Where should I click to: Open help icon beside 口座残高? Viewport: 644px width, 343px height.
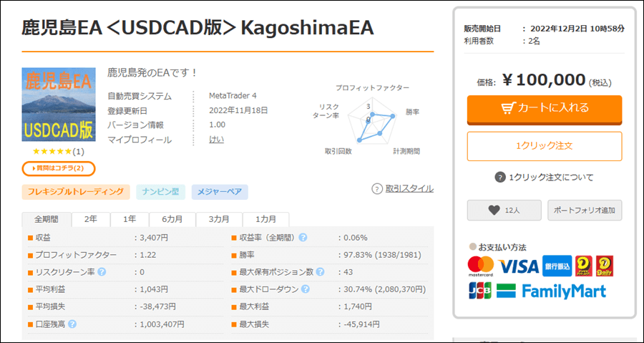72,324
